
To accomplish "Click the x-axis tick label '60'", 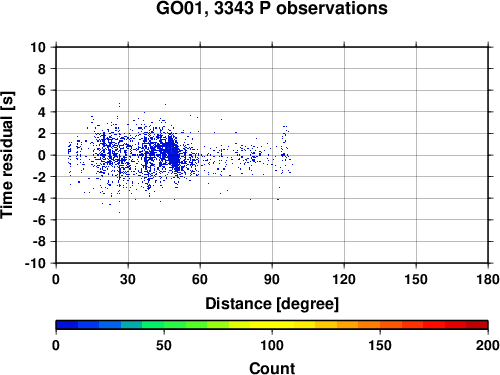I will click(200, 279).
